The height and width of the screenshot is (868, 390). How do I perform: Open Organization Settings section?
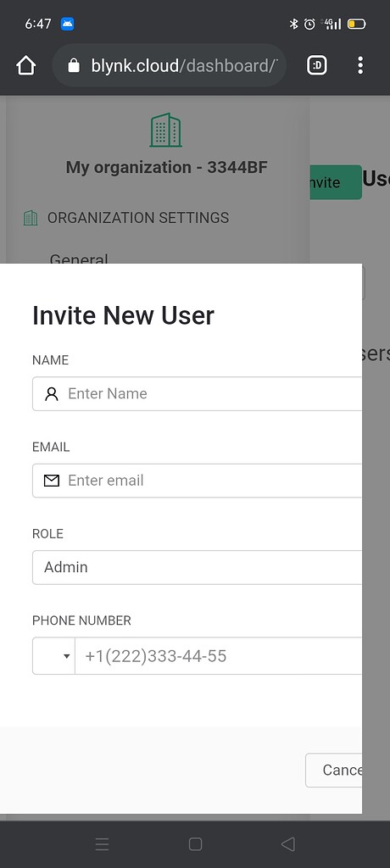click(138, 218)
